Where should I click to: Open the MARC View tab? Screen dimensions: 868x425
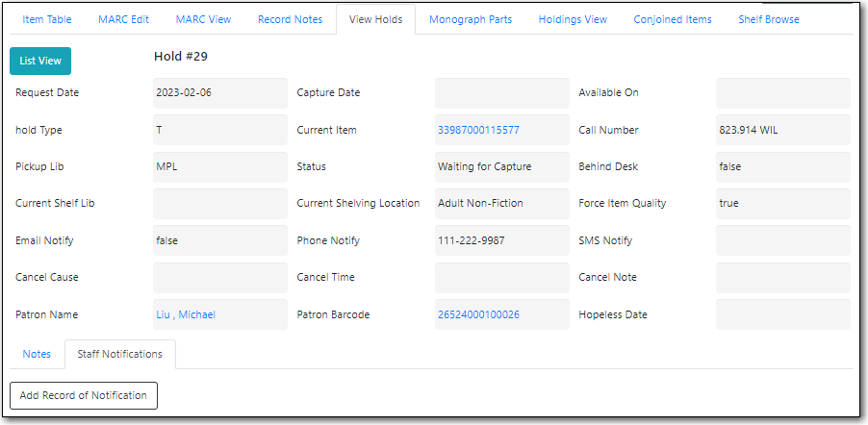(x=203, y=19)
